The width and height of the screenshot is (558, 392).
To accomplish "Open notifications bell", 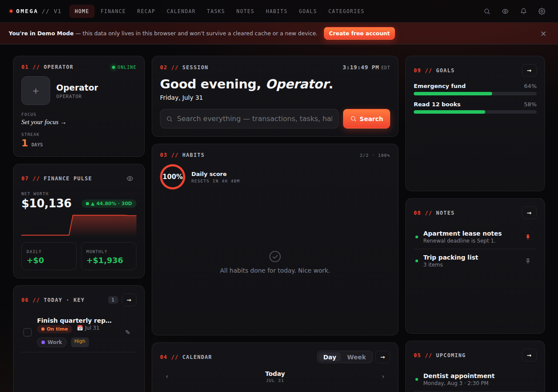I will [524, 11].
